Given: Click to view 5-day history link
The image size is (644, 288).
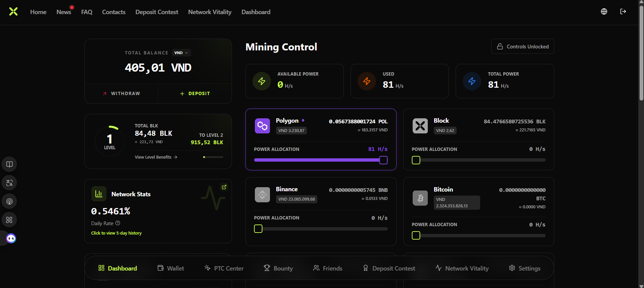Looking at the screenshot, I should 116,233.
